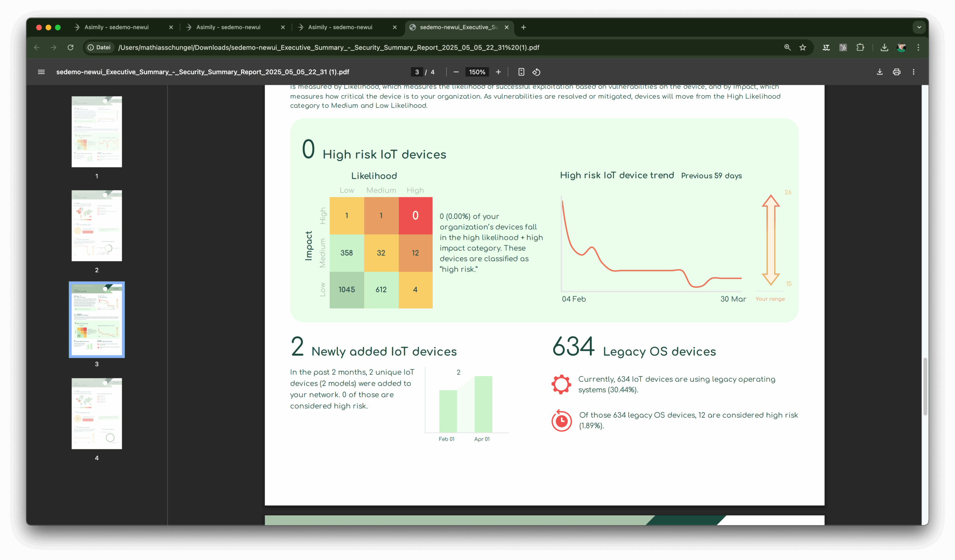Open the browser zoom magnifier icon
The width and height of the screenshot is (955, 560).
pyautogui.click(x=787, y=47)
